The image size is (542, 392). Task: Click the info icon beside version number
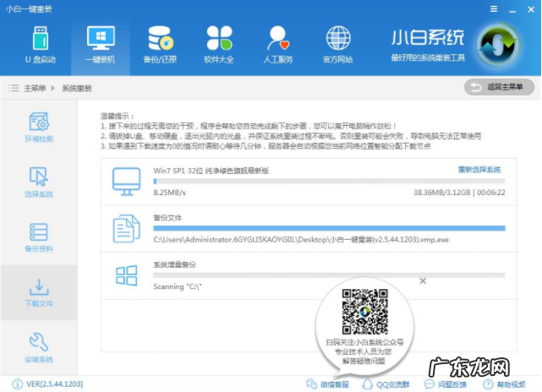pyautogui.click(x=17, y=384)
